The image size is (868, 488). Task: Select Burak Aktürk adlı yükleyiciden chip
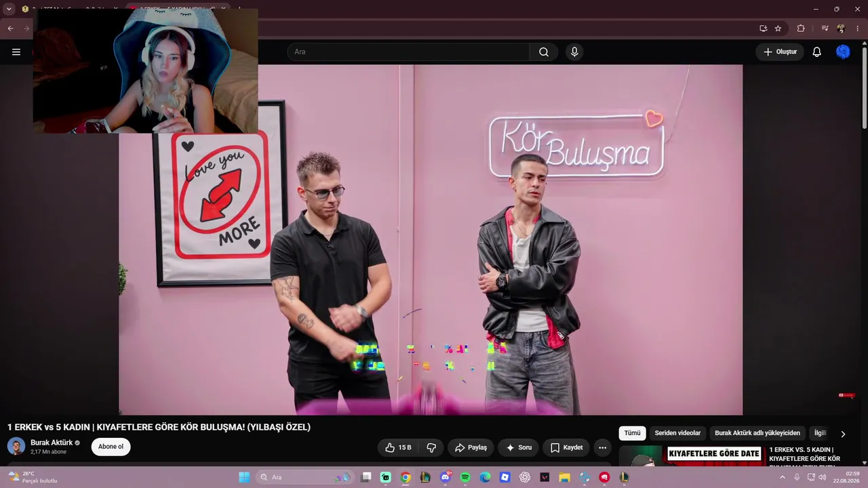point(757,433)
